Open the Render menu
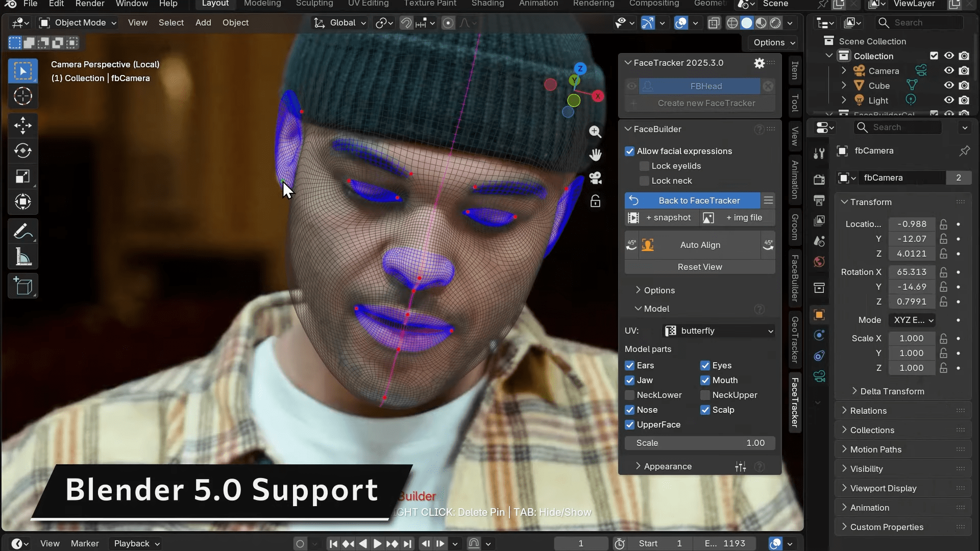This screenshot has height=551, width=980. point(90,4)
